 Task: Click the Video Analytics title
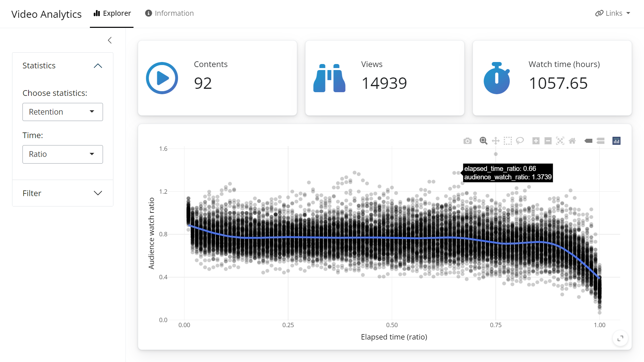click(46, 14)
